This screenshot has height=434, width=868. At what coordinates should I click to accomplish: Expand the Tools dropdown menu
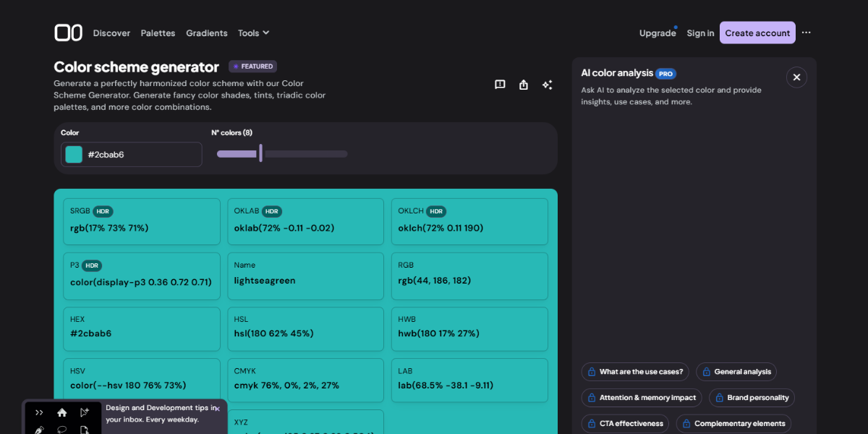[x=253, y=33]
